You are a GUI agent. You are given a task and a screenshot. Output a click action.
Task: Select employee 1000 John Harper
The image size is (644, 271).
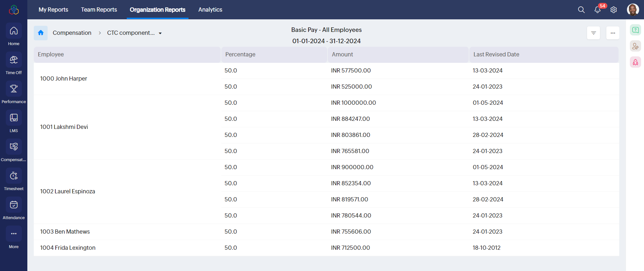point(64,79)
